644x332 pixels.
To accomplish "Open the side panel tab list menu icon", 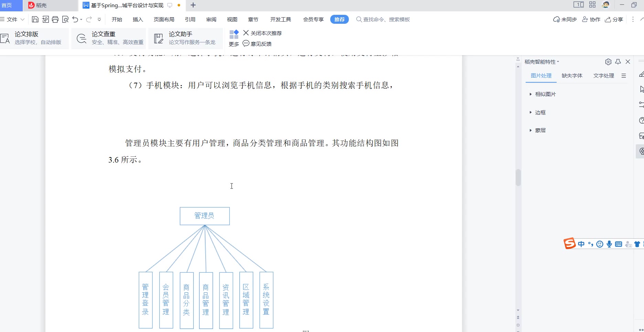I will pos(624,76).
